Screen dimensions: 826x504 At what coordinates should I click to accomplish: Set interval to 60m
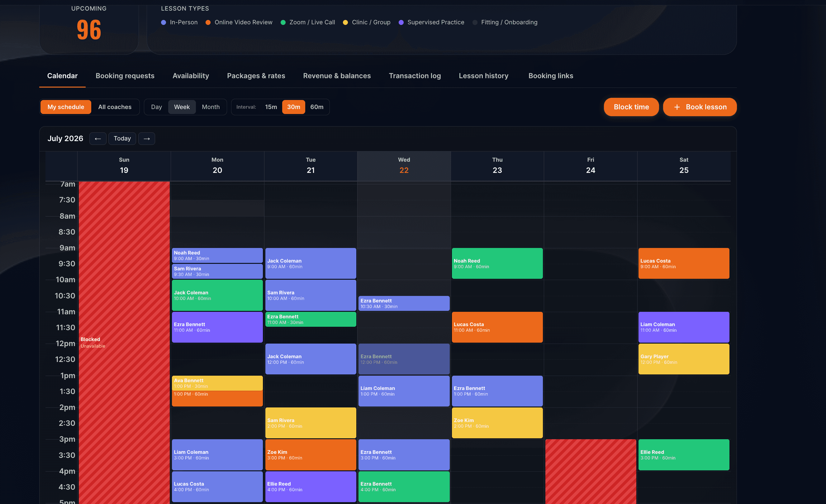(x=316, y=107)
